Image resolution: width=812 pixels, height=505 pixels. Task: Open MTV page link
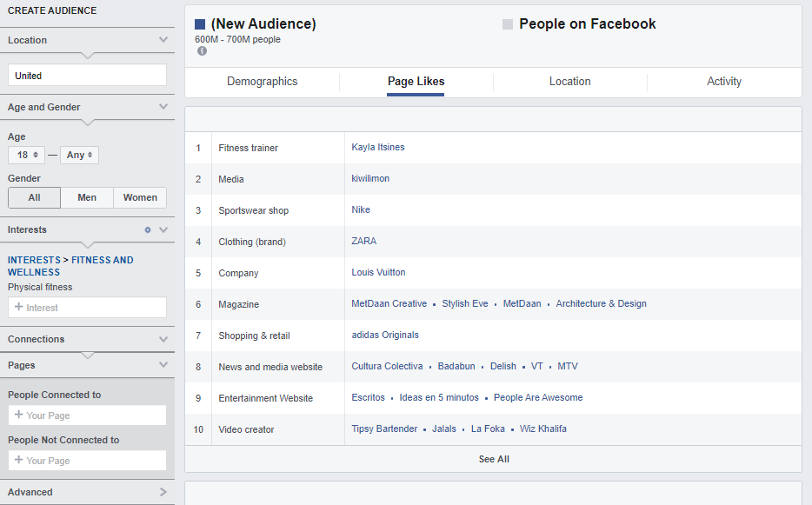(568, 366)
